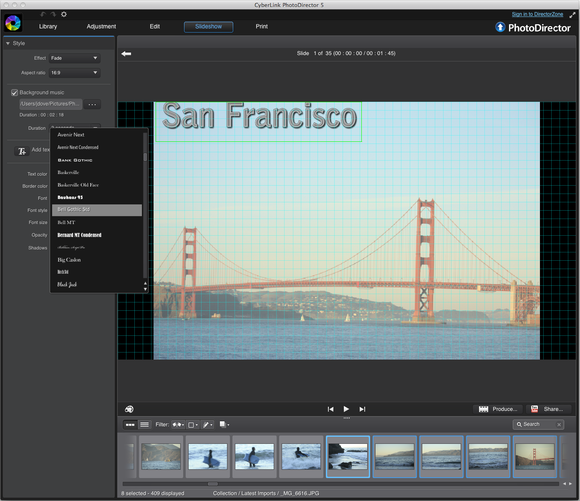Open the slideshow palette icon in the playback bar
The width and height of the screenshot is (580, 501).
tap(129, 409)
